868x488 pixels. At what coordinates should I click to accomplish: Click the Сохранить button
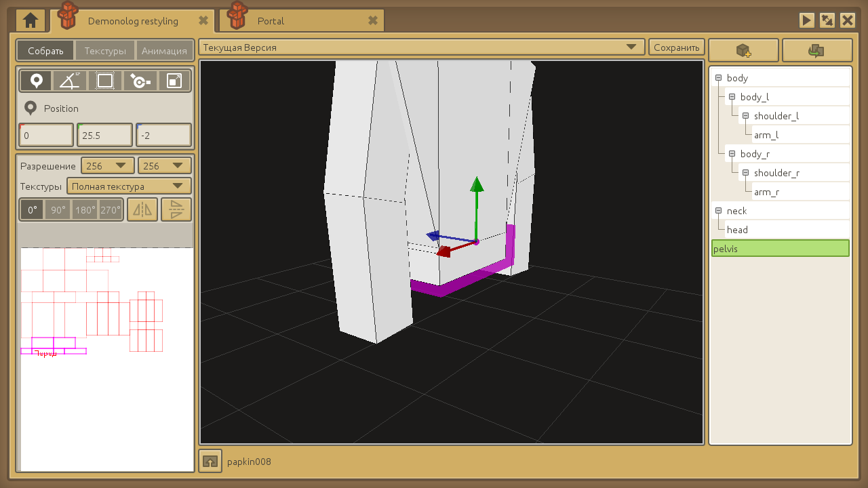coord(677,47)
